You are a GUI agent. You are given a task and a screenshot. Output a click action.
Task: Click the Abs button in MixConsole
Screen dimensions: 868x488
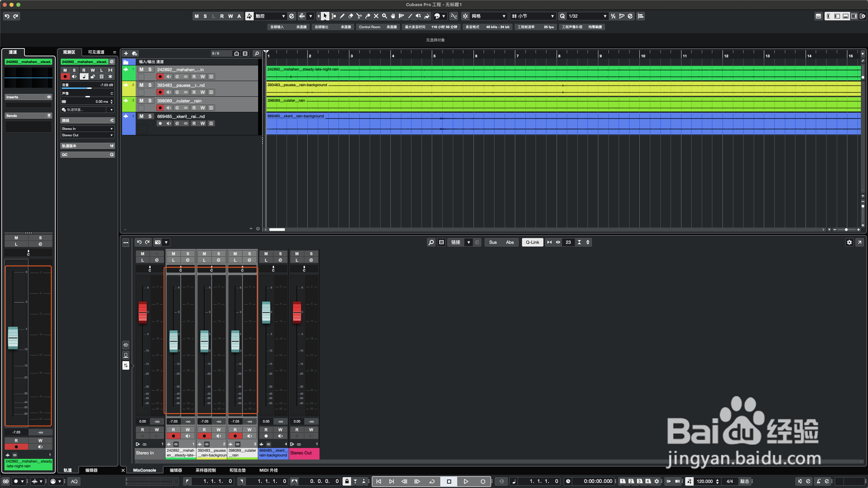[x=510, y=242]
